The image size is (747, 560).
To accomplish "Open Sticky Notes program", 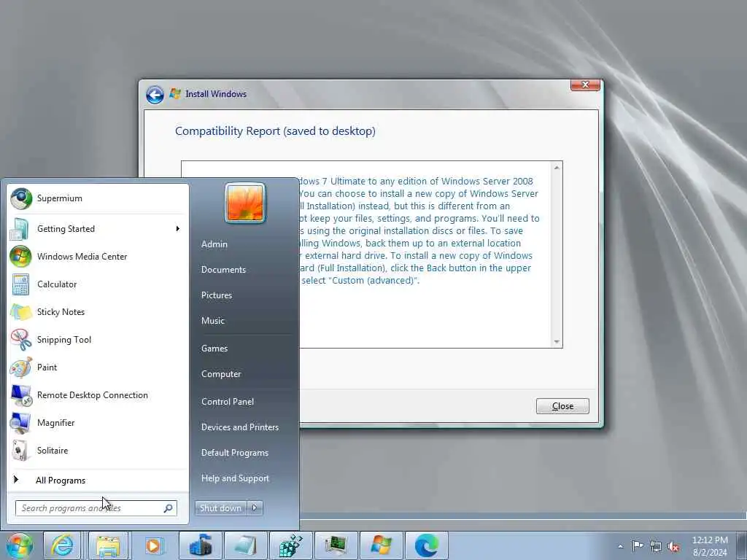I will (x=98, y=312).
